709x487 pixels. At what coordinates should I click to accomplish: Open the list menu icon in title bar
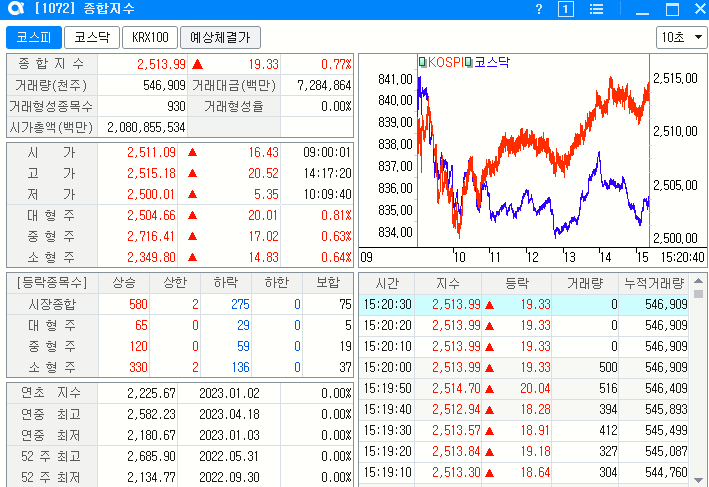click(596, 9)
